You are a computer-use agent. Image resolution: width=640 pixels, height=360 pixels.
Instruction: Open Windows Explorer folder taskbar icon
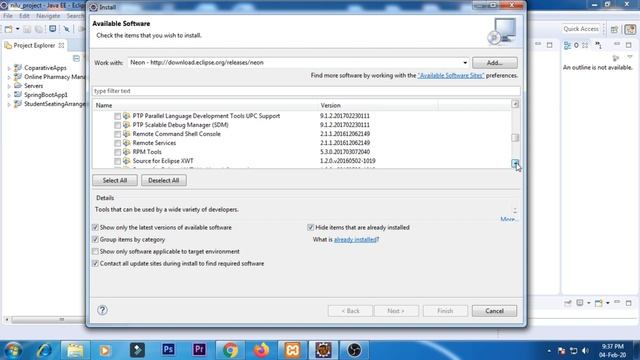click(x=75, y=350)
